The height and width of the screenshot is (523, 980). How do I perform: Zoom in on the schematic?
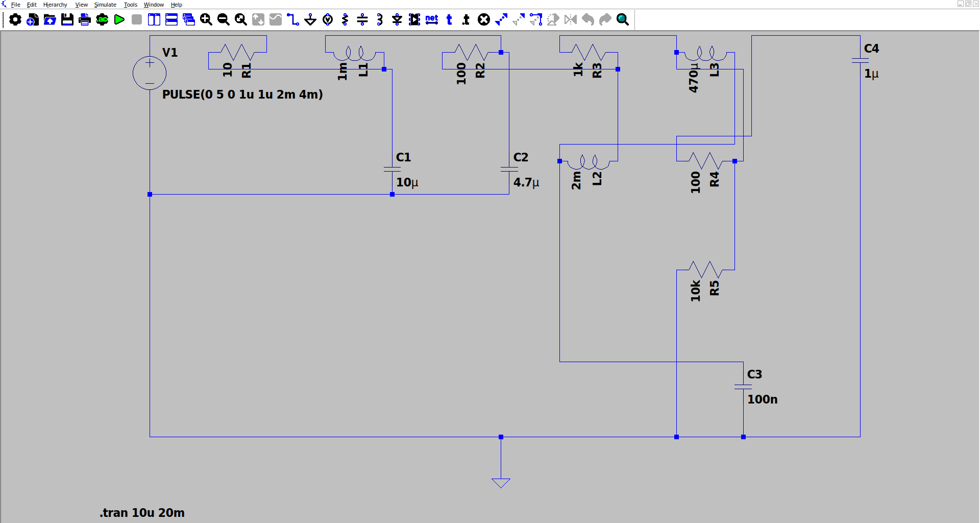[x=206, y=20]
